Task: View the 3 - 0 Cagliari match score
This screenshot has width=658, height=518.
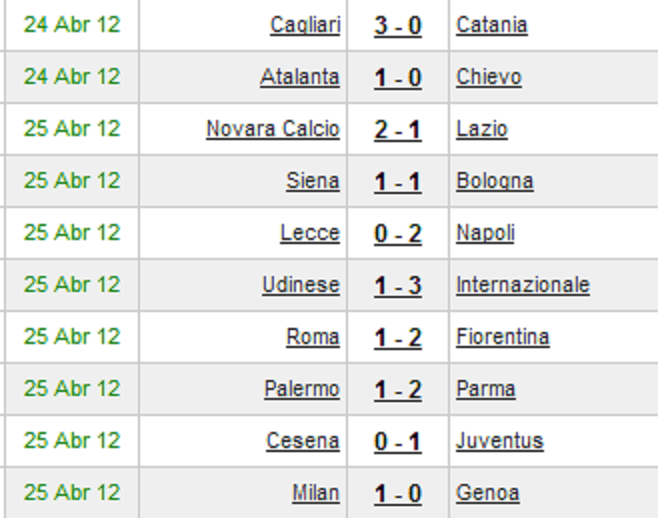Action: click(398, 26)
